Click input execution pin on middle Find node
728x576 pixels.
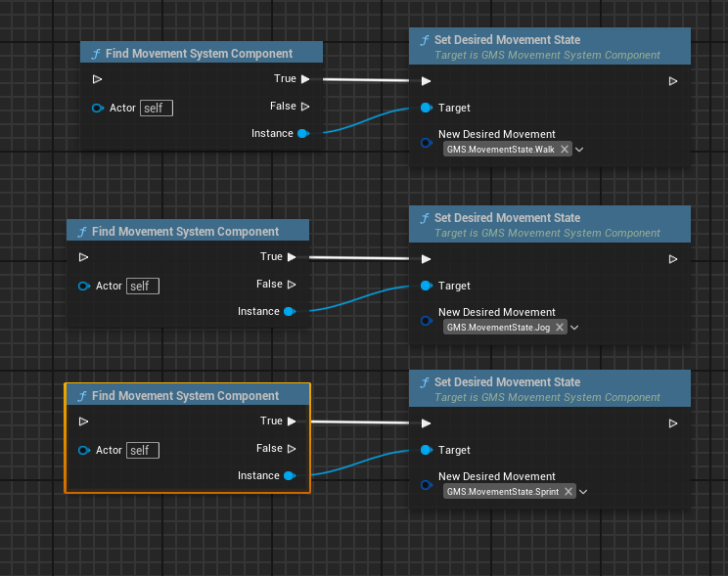tap(83, 257)
